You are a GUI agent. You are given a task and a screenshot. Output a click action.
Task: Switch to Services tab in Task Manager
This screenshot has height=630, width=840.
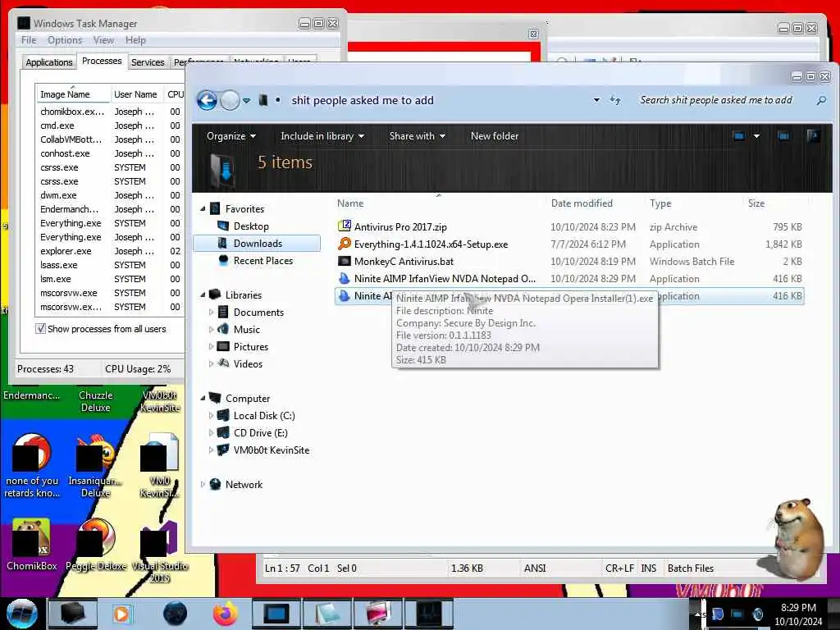(x=148, y=62)
